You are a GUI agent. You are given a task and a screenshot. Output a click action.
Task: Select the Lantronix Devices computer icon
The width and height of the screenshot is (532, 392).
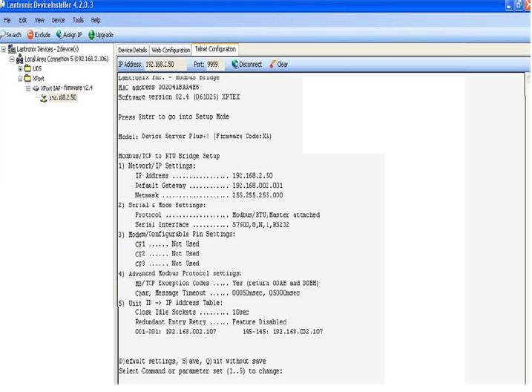coord(12,49)
